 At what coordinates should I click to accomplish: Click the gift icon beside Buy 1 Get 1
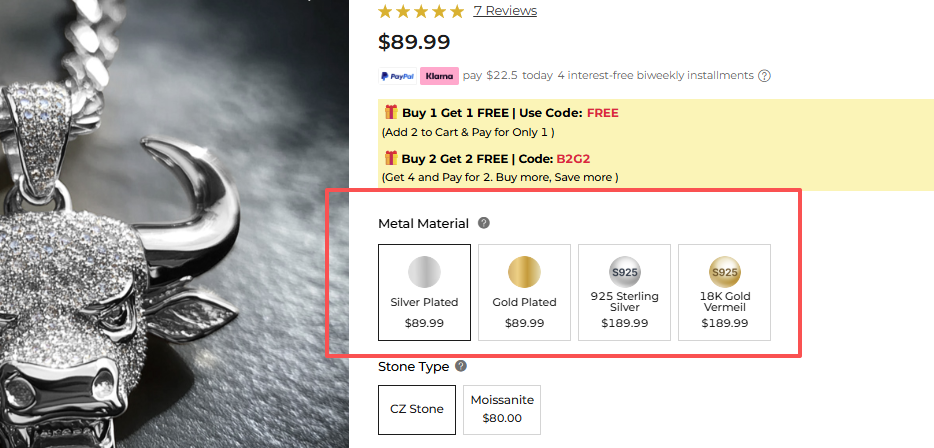click(390, 113)
